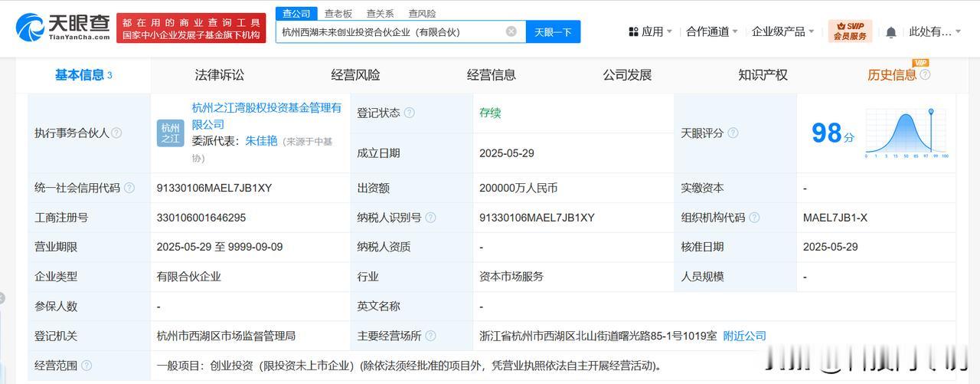Click 出资额 value 200000万人民币
This screenshot has width=980, height=384.
518,188
